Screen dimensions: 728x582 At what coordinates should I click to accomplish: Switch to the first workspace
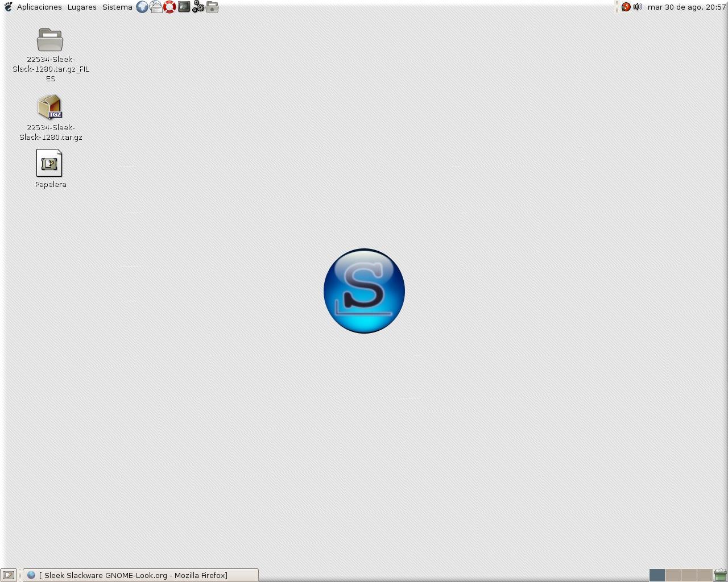click(x=657, y=575)
